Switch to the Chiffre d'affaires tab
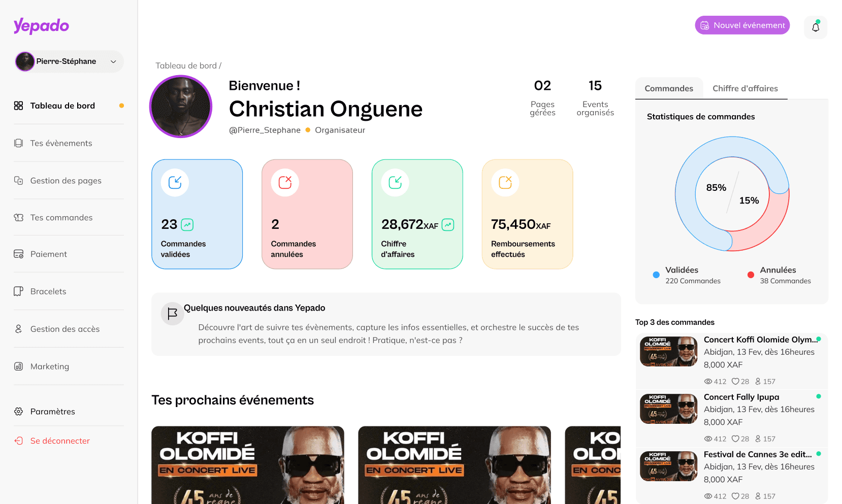The height and width of the screenshot is (504, 842). (745, 88)
